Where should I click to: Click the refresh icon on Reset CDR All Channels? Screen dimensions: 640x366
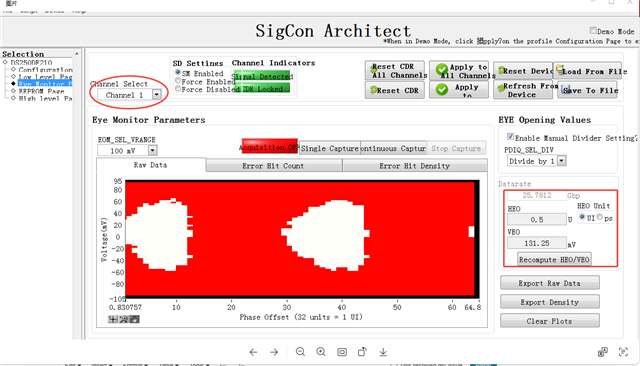[x=373, y=70]
